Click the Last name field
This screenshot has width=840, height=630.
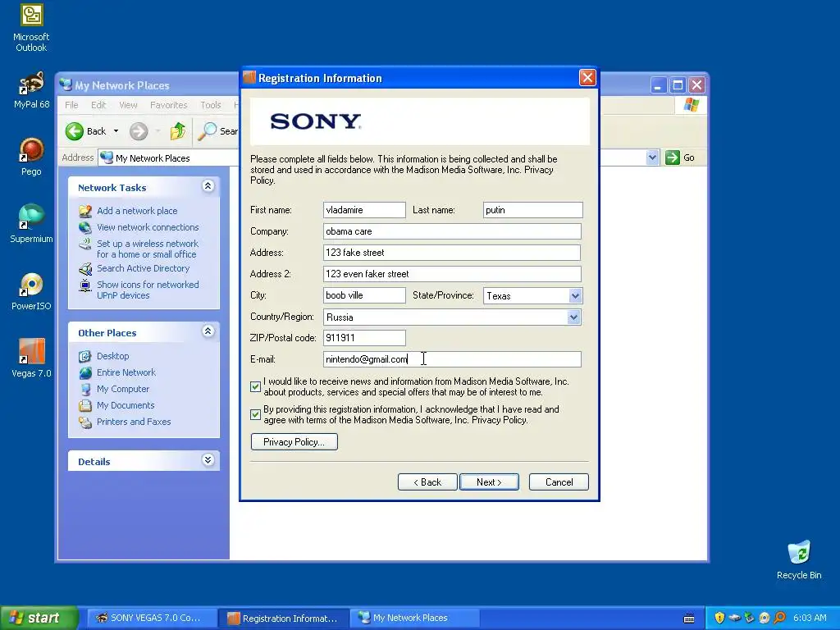point(532,210)
